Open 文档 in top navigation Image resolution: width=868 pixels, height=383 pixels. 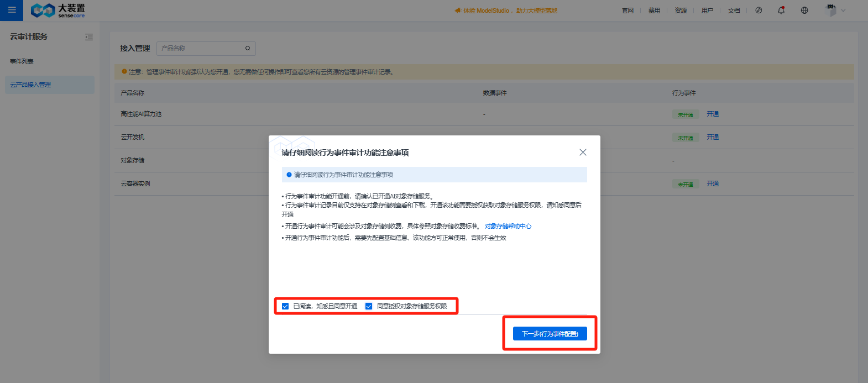point(734,11)
